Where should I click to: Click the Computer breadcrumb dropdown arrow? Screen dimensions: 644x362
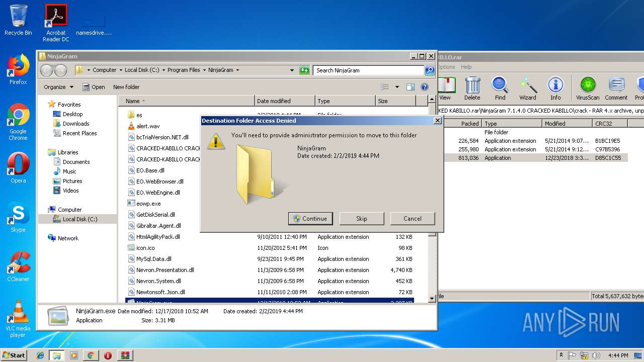(121, 70)
